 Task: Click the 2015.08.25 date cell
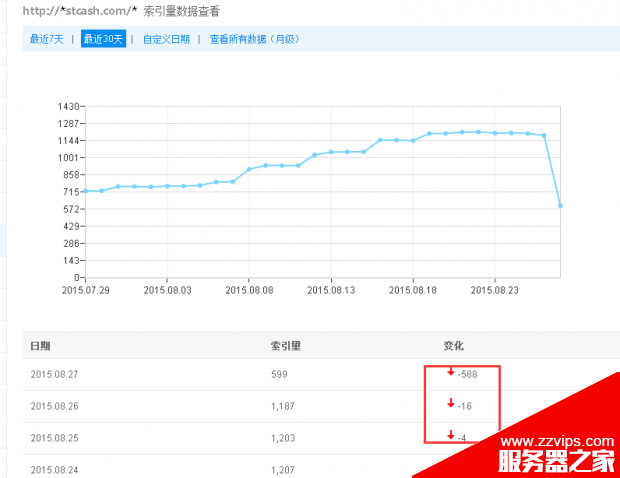pyautogui.click(x=55, y=438)
